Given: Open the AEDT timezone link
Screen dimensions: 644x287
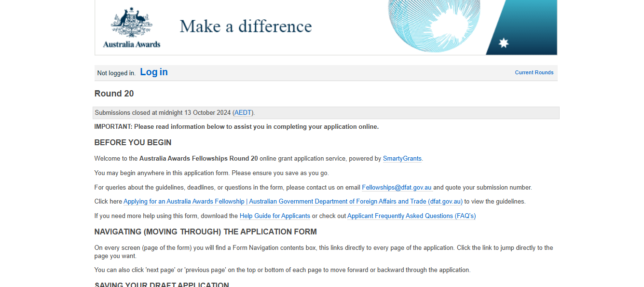Looking at the screenshot, I should click(243, 112).
